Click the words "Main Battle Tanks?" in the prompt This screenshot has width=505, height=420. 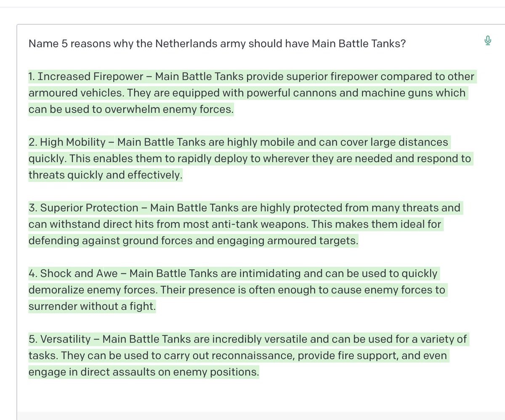[x=359, y=44]
